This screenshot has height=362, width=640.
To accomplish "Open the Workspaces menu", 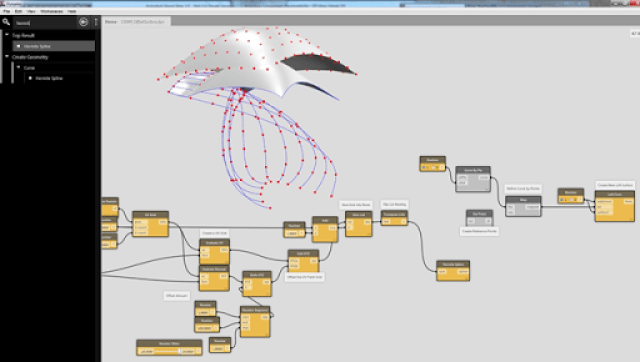I will tap(51, 11).
